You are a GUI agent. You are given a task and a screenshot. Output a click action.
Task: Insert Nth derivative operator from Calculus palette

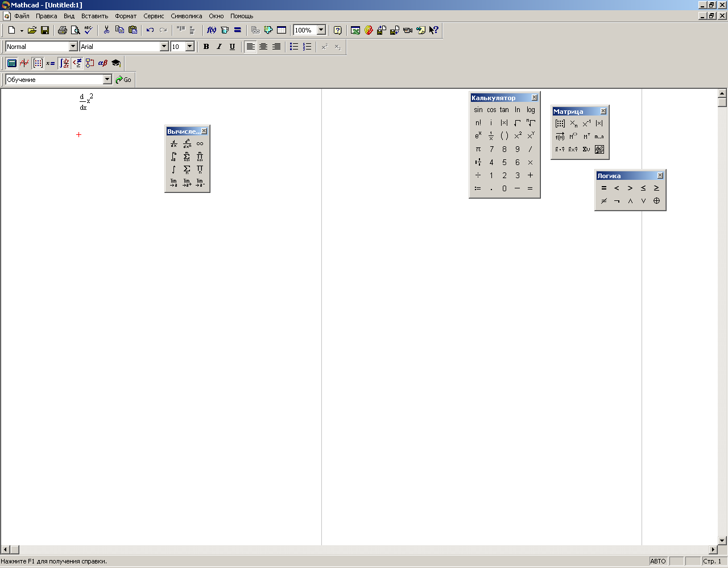click(187, 143)
